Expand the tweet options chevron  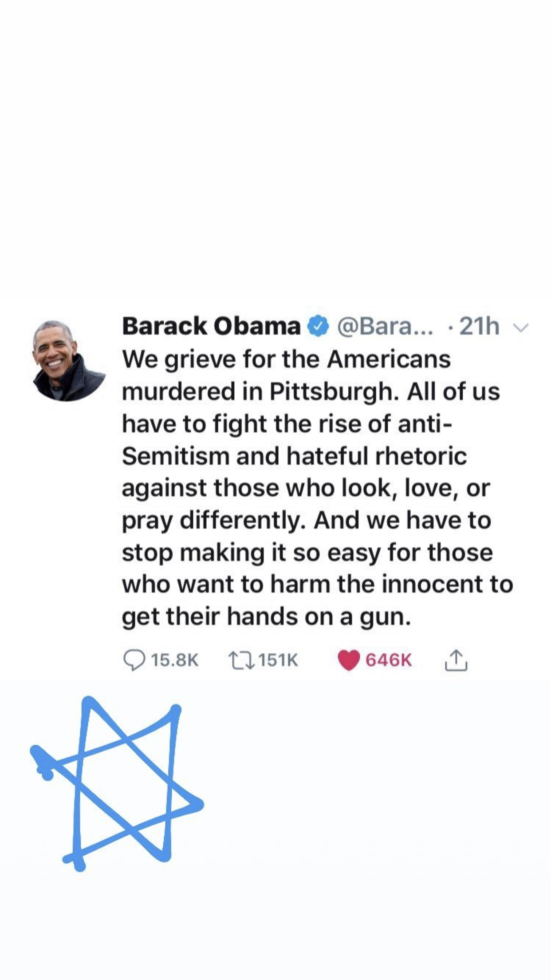pyautogui.click(x=521, y=328)
